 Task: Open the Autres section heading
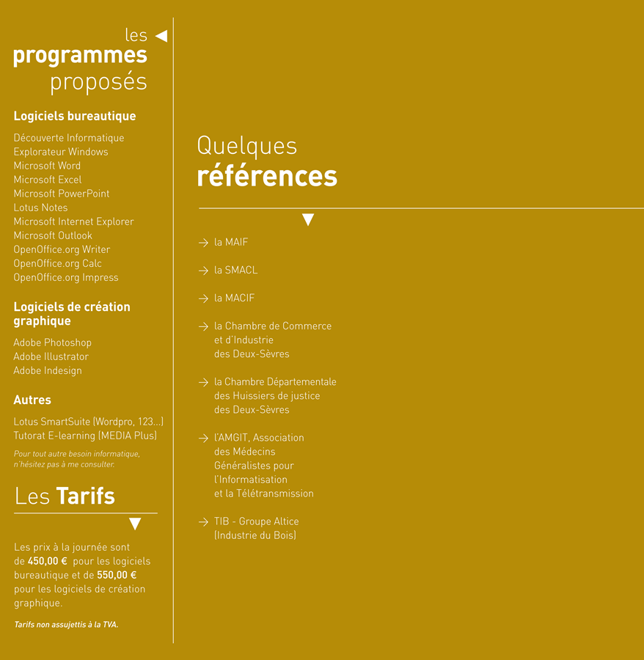32,400
